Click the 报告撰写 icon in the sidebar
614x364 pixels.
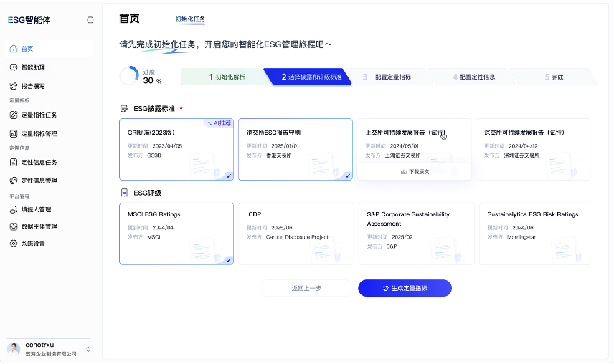(14, 86)
